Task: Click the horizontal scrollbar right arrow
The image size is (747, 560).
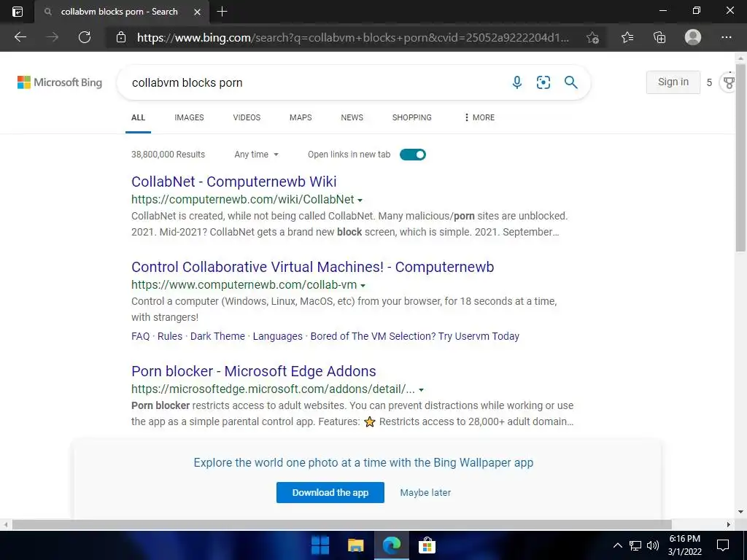Action: coord(729,524)
